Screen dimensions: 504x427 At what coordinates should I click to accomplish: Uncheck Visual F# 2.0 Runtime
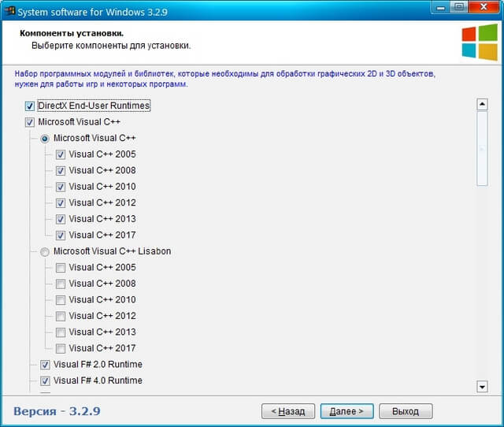point(45,365)
